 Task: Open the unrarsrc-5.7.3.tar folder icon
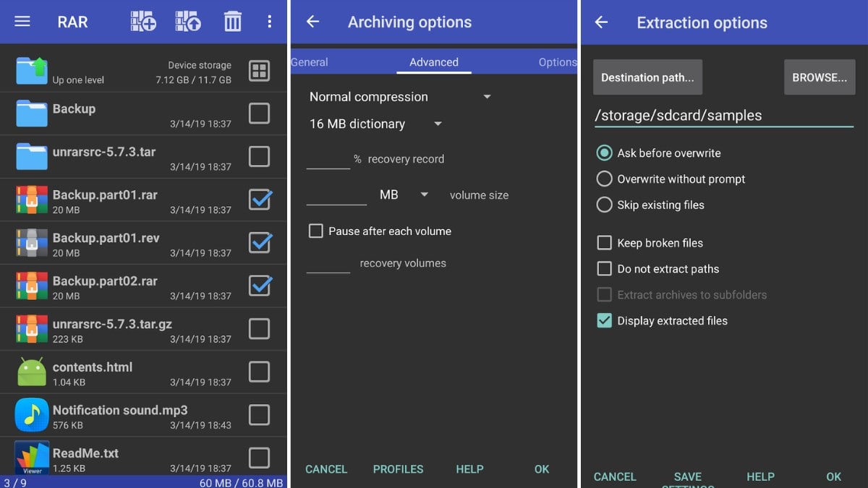[x=32, y=156]
